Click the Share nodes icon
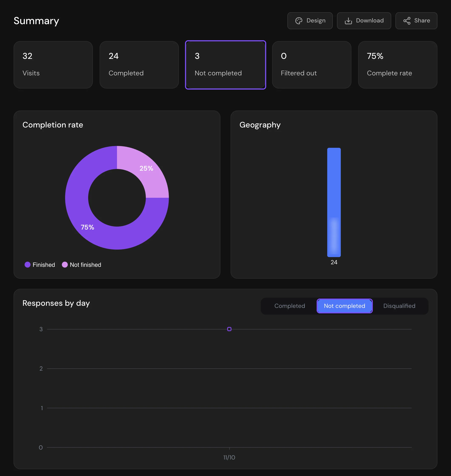 point(407,21)
